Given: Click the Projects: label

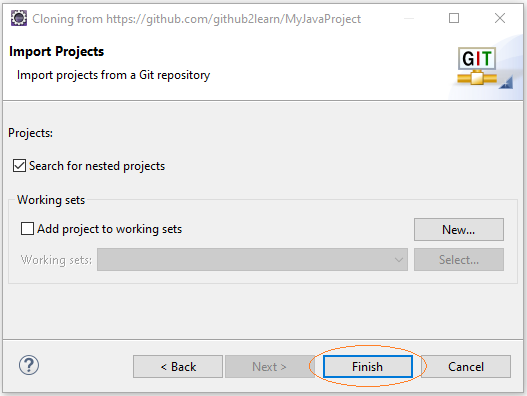Looking at the screenshot, I should tap(31, 133).
